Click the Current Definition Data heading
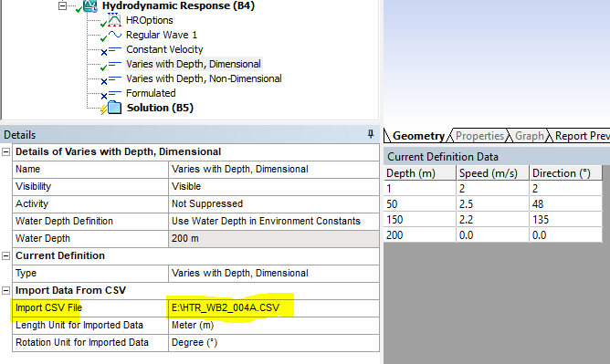The width and height of the screenshot is (610, 364). (x=443, y=157)
